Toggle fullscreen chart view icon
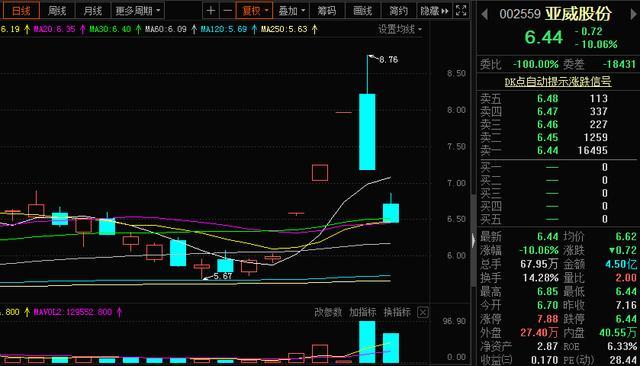Image resolution: width=640 pixels, height=366 pixels. pos(461,11)
